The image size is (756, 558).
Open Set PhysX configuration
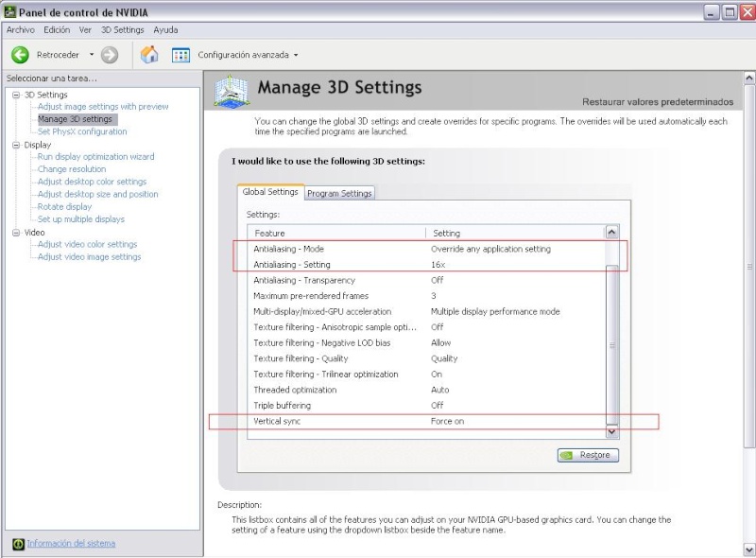pyautogui.click(x=82, y=131)
